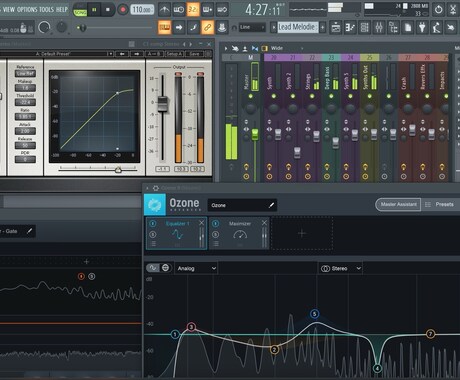Open the TOOLS menu
Viewport: 460px width, 380px height.
coord(46,9)
